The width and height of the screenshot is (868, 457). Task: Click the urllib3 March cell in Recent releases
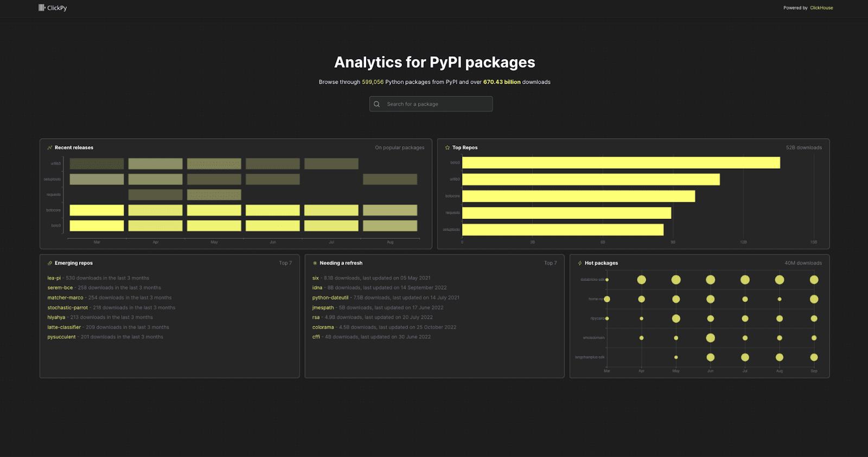coord(97,164)
